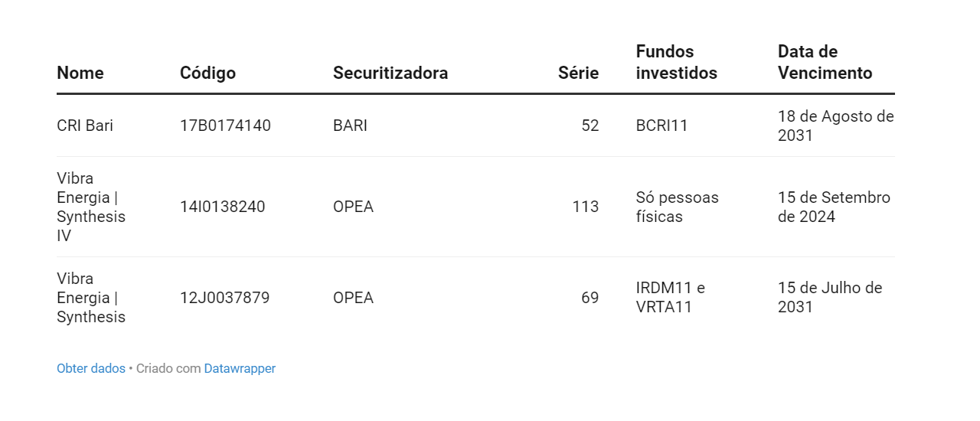Screen dimensions: 980x421
Task: Select the IRDM11 e VRTA11 cell
Action: (671, 298)
